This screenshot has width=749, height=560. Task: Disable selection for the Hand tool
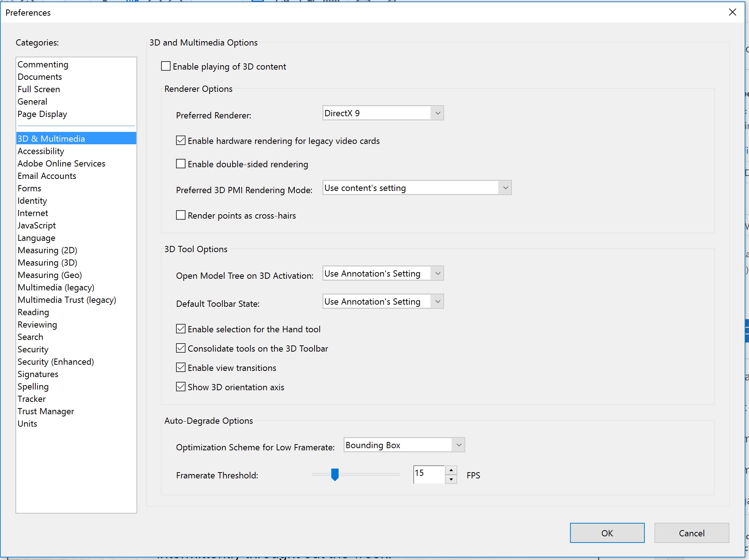pyautogui.click(x=181, y=329)
